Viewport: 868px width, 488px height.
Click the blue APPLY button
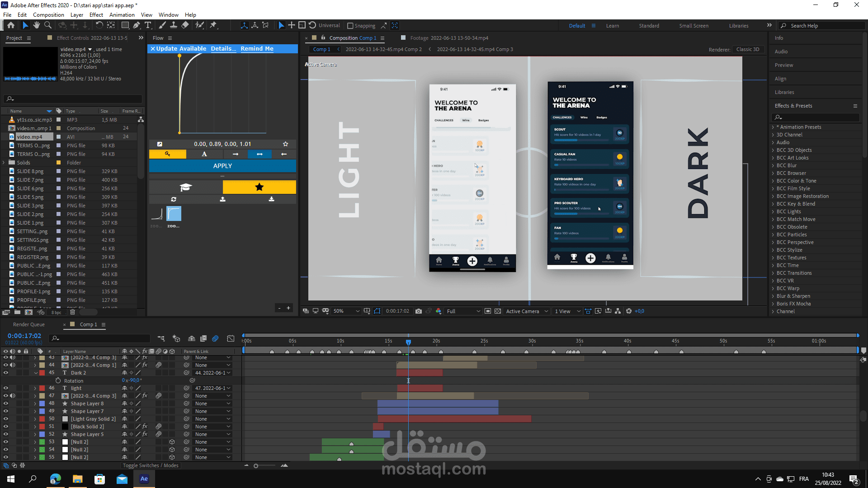tap(222, 166)
